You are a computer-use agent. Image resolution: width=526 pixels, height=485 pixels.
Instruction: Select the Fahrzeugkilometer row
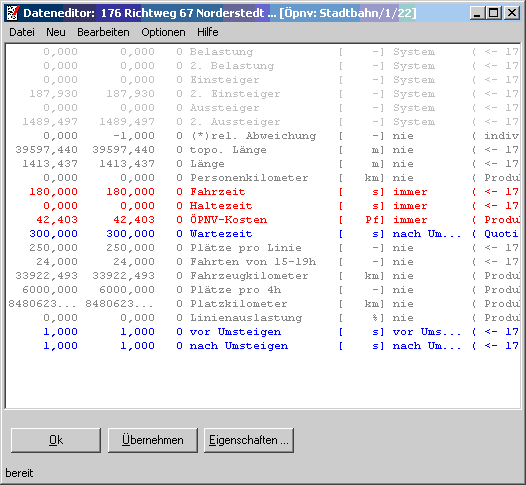tap(263, 276)
